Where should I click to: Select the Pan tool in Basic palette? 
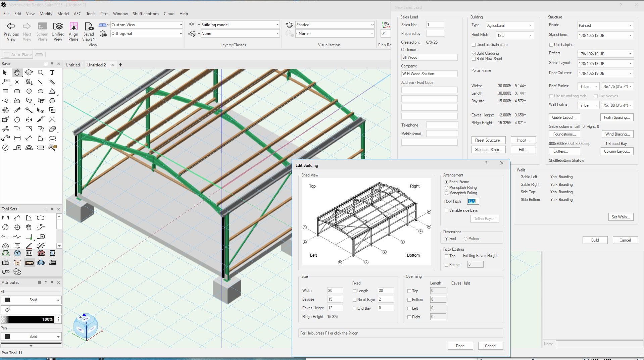[x=17, y=72]
